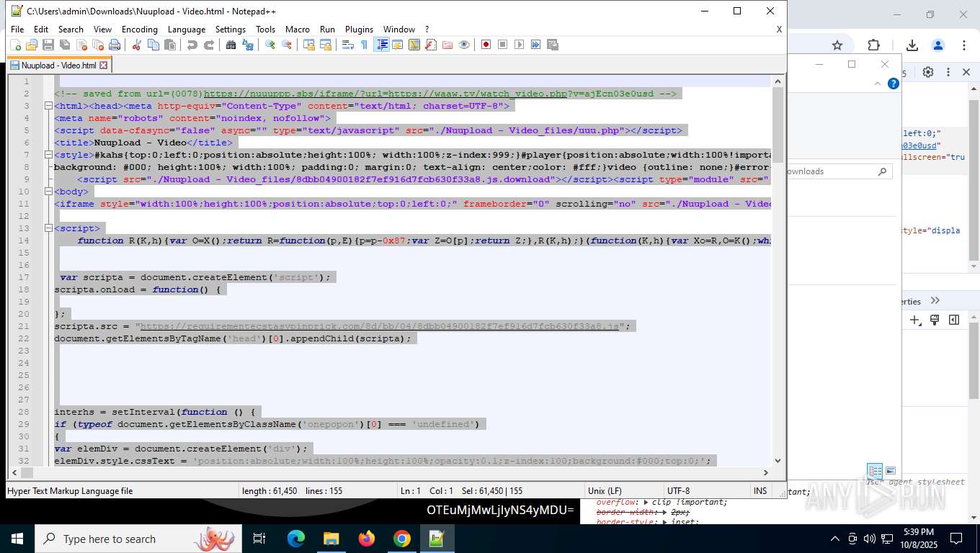Close the current document via toolbar
980x553 pixels.
[x=81, y=45]
